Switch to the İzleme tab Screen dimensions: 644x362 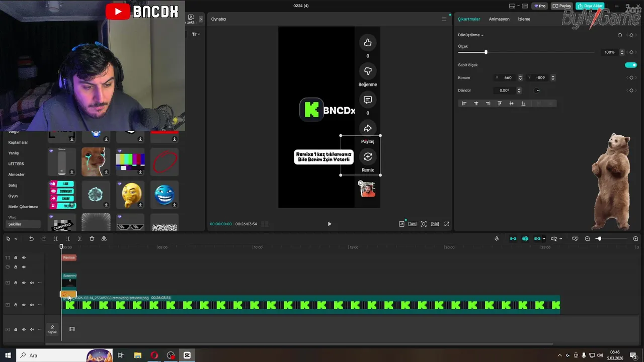[x=524, y=19]
